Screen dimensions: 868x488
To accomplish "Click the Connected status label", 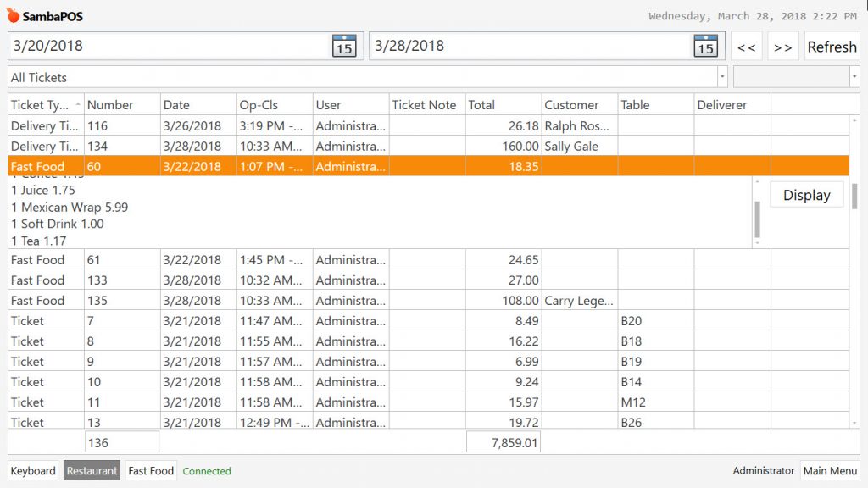I will (207, 471).
